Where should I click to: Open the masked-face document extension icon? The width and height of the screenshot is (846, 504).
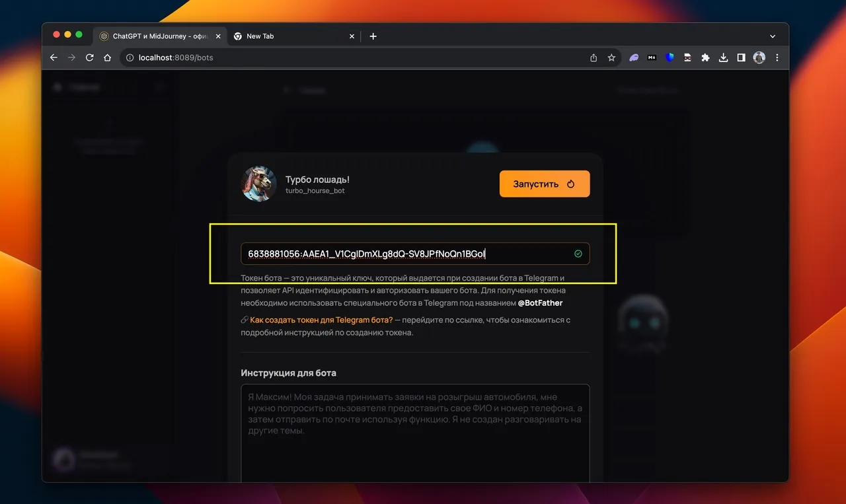pyautogui.click(x=687, y=57)
